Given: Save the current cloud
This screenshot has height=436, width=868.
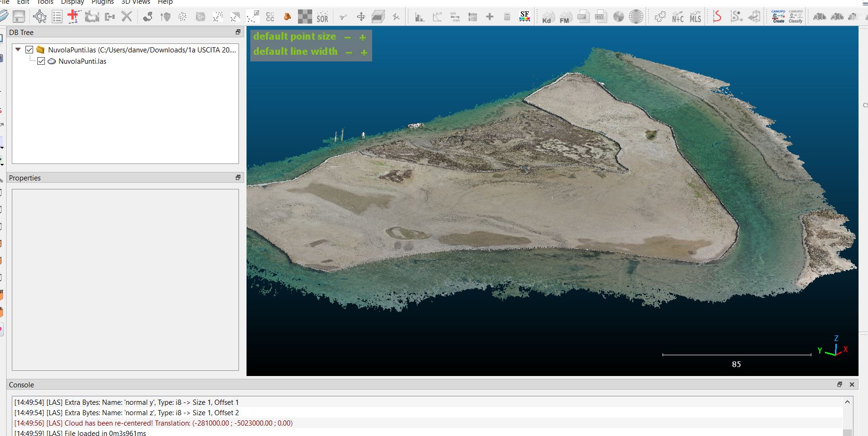Looking at the screenshot, I should tap(19, 16).
